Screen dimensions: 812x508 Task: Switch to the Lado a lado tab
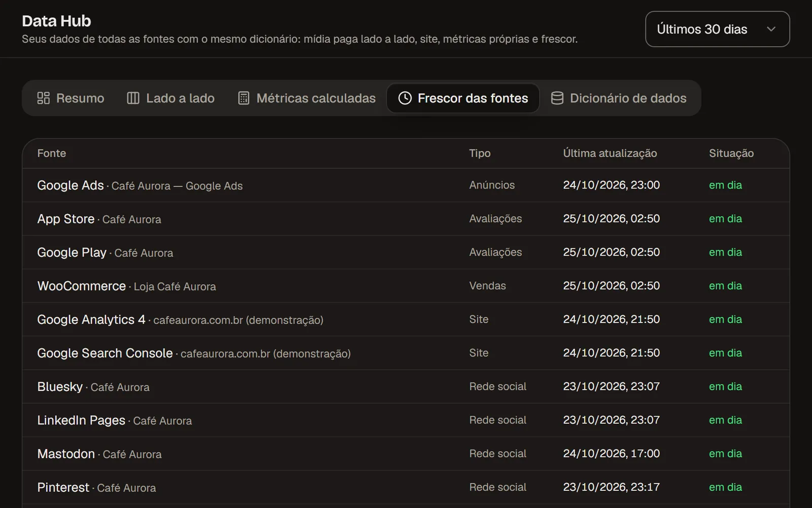(171, 98)
